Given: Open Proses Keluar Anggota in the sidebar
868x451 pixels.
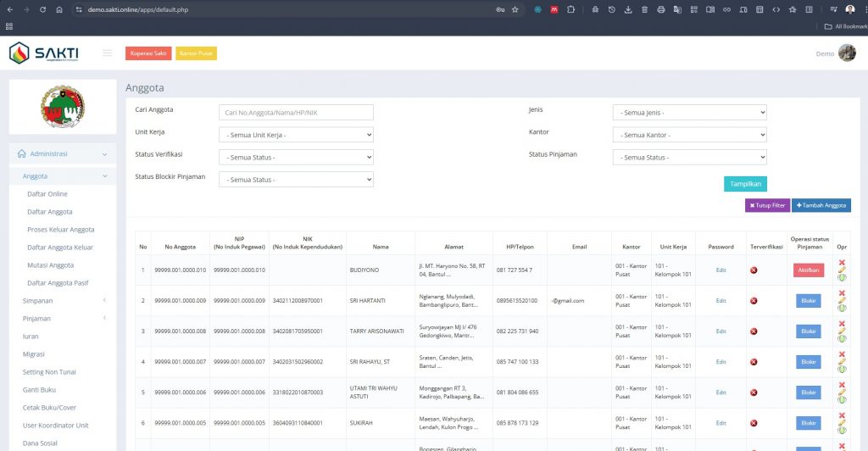Looking at the screenshot, I should [x=61, y=229].
